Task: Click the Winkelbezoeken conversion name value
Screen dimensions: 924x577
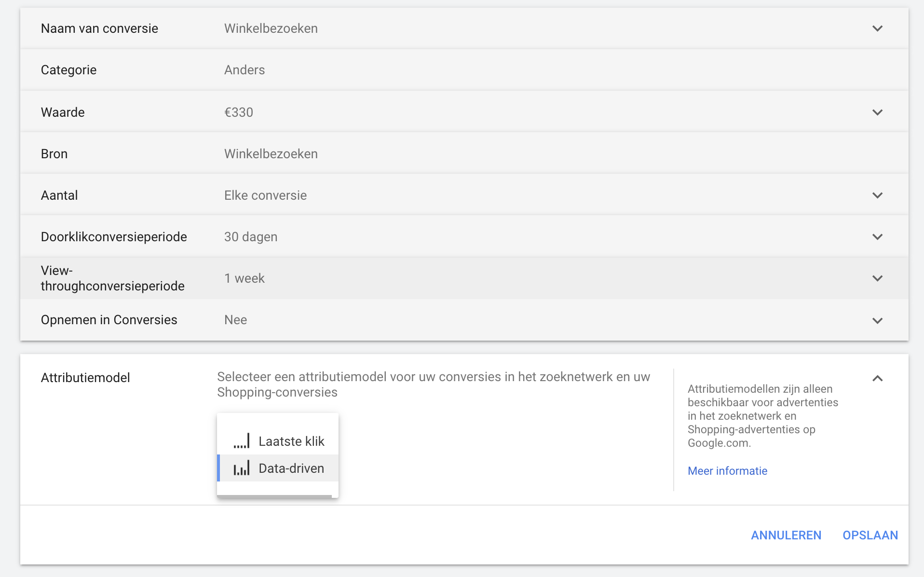Action: (x=271, y=28)
